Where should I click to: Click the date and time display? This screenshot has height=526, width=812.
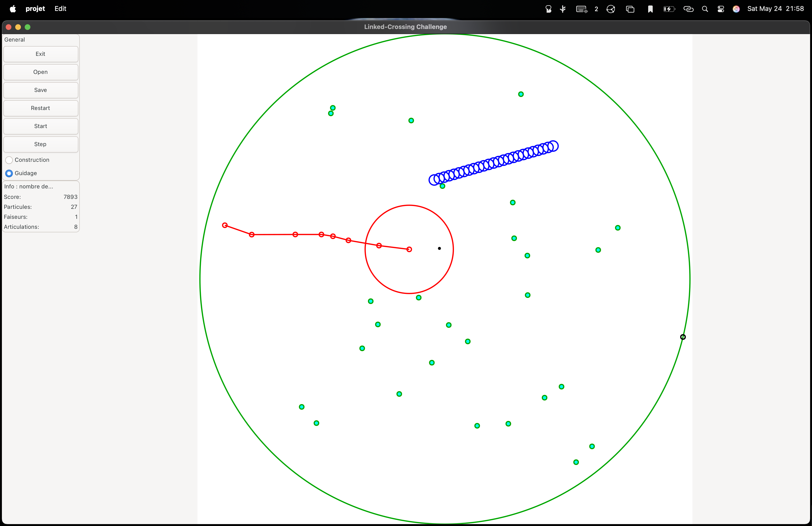(775, 9)
